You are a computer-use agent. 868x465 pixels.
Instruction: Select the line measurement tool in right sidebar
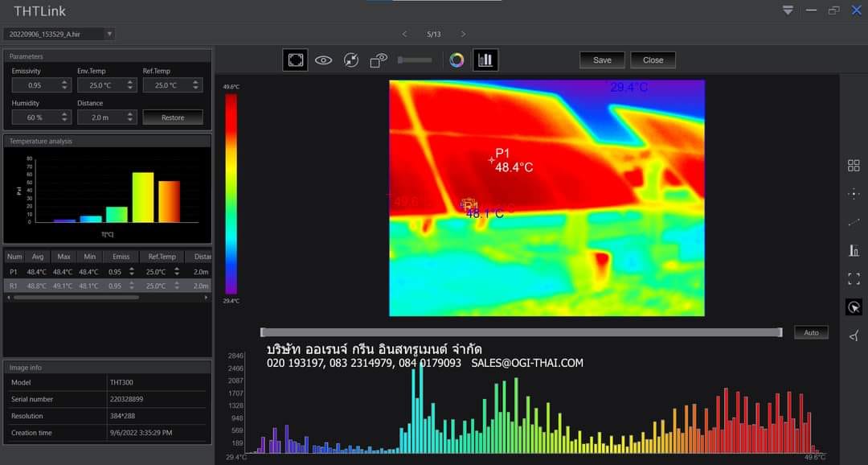pyautogui.click(x=854, y=222)
